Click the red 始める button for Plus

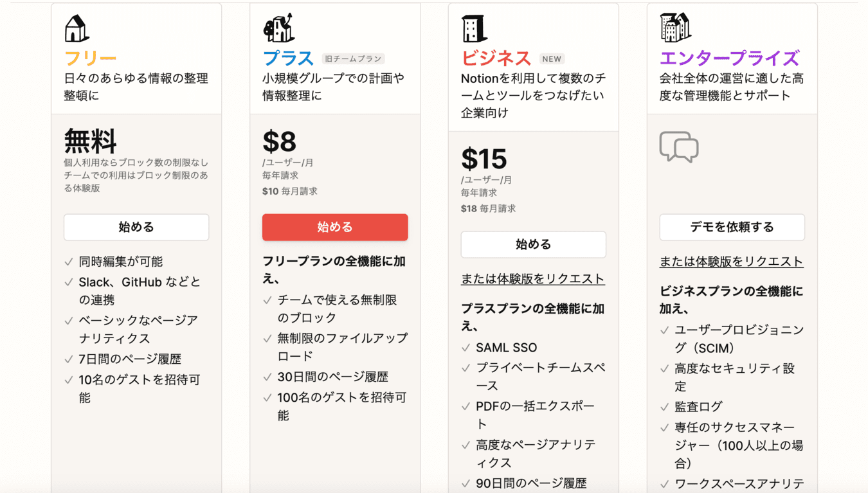click(335, 227)
